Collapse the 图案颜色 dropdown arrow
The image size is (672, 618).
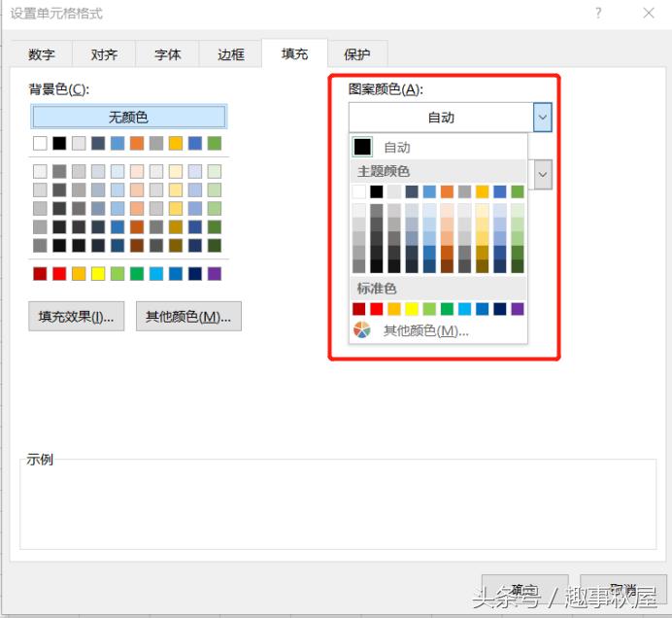pos(543,117)
